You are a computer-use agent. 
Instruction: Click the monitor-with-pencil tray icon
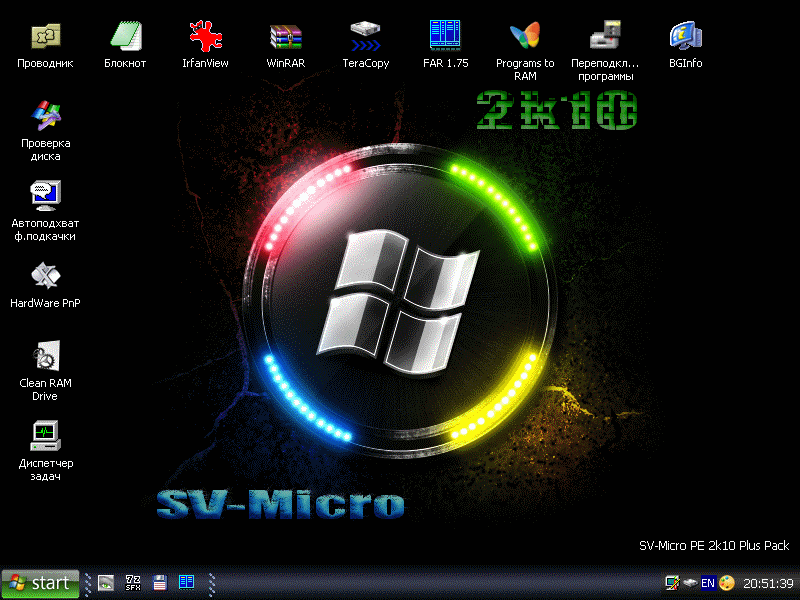pyautogui.click(x=672, y=583)
